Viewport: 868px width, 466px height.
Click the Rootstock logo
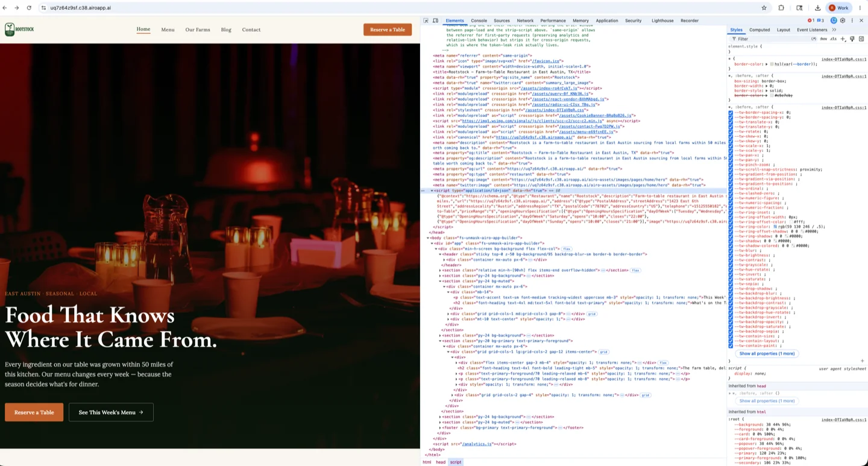coord(19,30)
